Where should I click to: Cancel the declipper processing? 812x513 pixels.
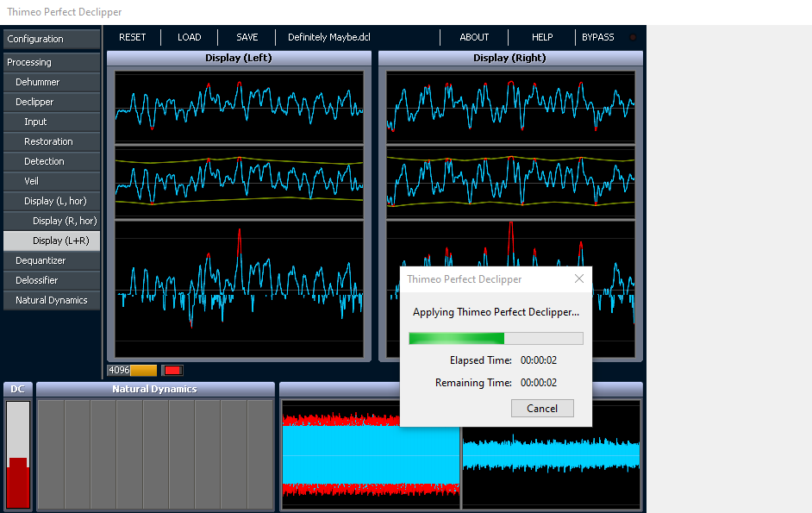542,409
